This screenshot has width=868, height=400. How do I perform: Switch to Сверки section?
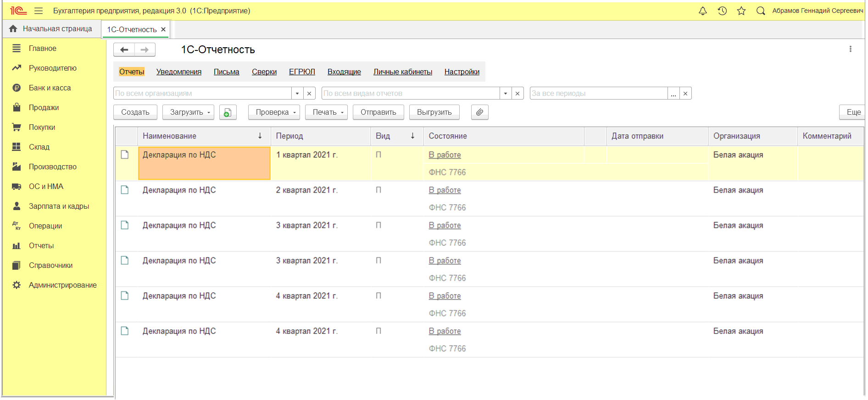coord(264,72)
